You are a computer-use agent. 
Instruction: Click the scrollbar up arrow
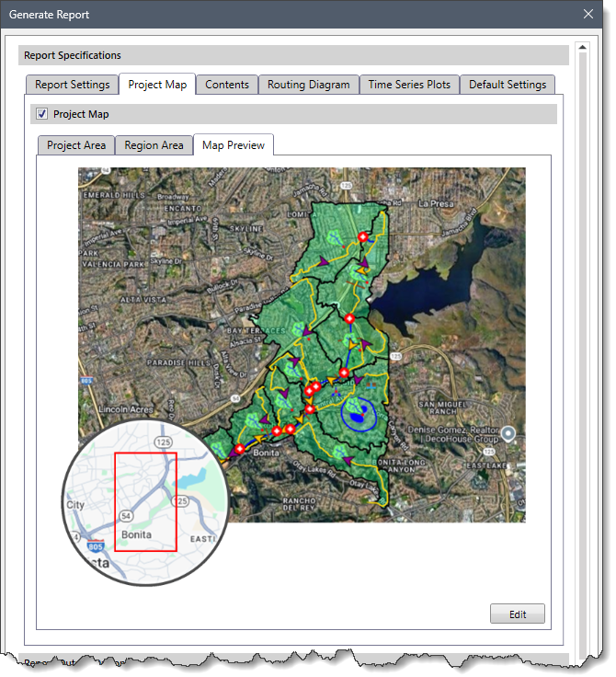tap(583, 47)
